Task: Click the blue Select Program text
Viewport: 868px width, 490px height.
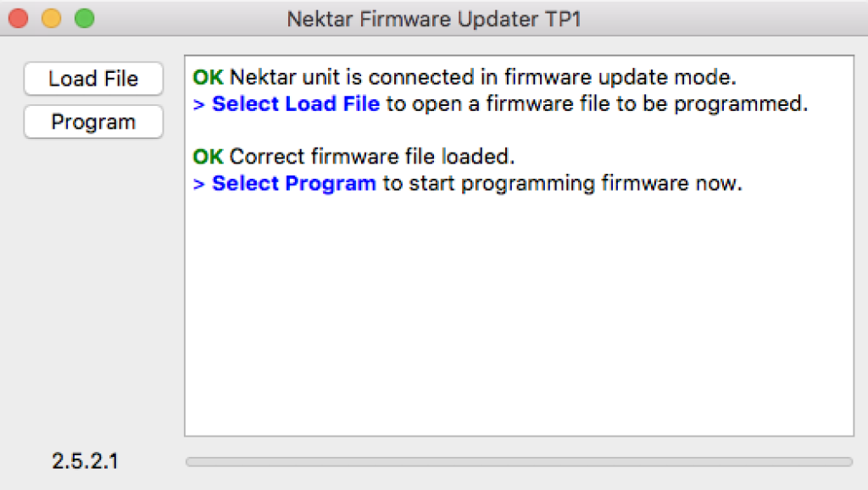Action: pyautogui.click(x=293, y=183)
